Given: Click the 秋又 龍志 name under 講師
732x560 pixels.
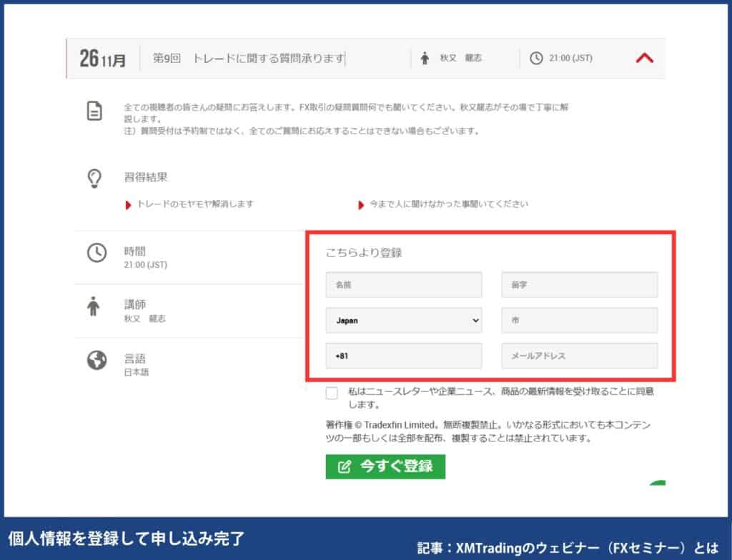Looking at the screenshot, I should (x=144, y=319).
